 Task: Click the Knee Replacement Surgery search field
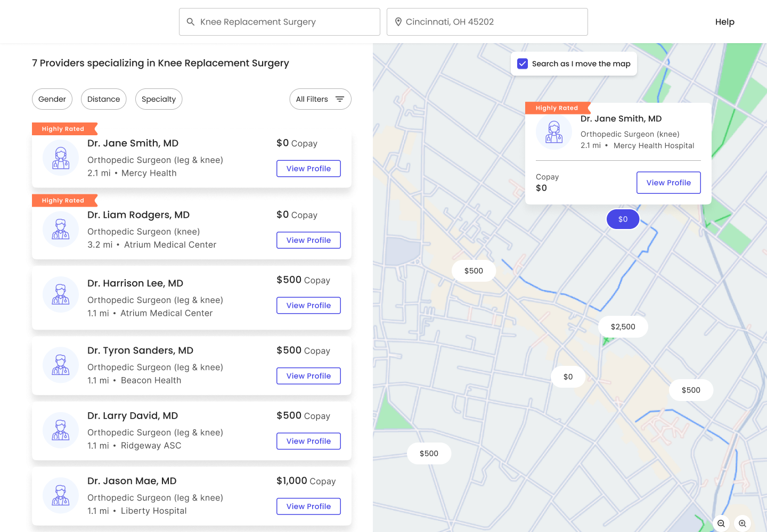(285, 22)
